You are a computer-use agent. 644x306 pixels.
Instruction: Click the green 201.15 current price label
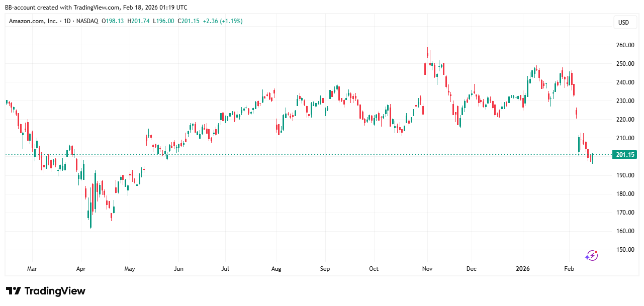[624, 155]
